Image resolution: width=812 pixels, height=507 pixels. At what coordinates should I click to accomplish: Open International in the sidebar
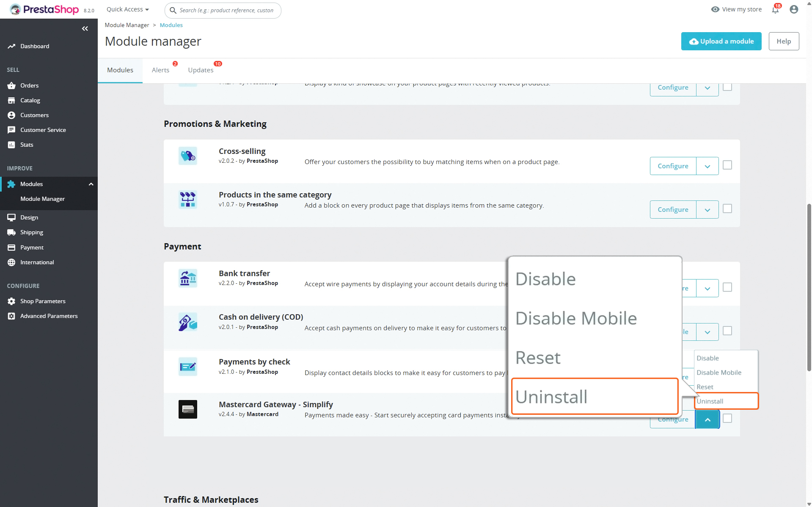(x=37, y=262)
